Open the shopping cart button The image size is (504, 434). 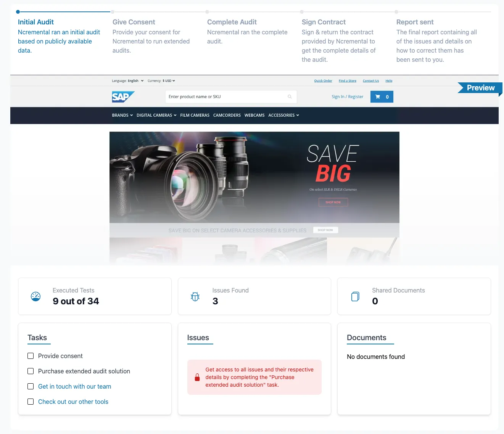click(x=382, y=97)
